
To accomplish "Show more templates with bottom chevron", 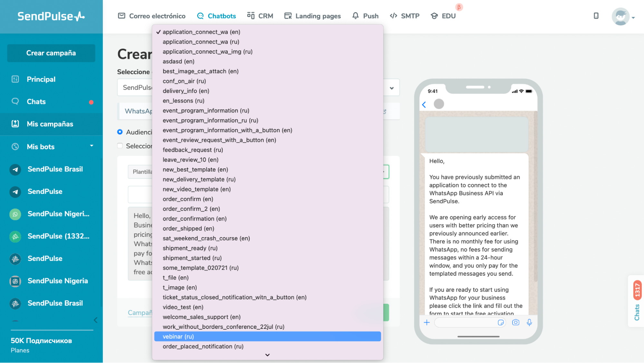I will tap(267, 355).
